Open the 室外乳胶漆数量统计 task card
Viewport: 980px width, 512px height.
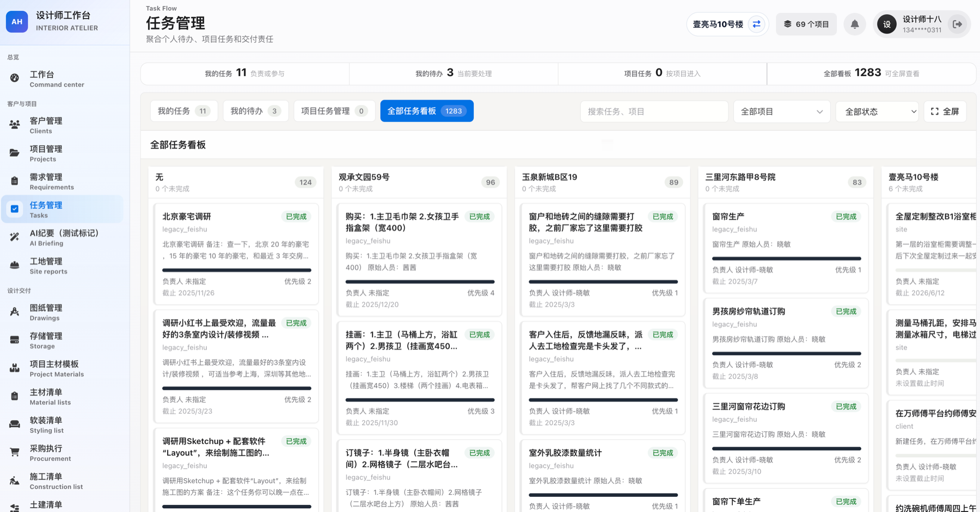tap(603, 477)
